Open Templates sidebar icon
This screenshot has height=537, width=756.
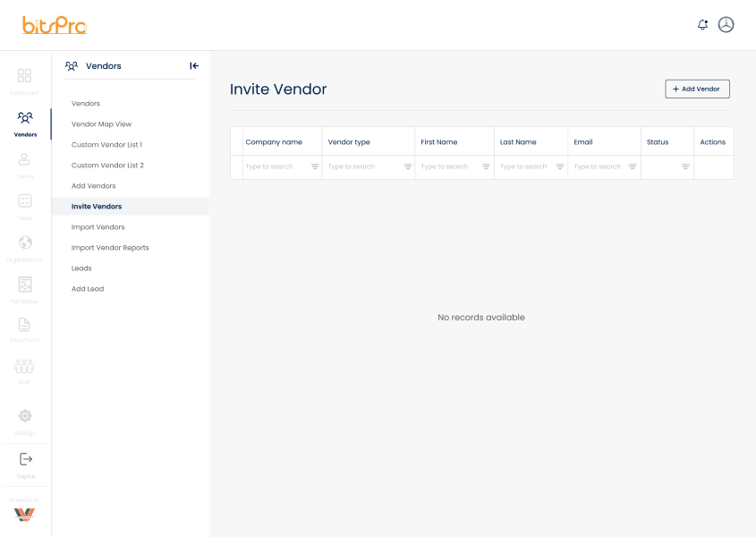[x=25, y=285]
